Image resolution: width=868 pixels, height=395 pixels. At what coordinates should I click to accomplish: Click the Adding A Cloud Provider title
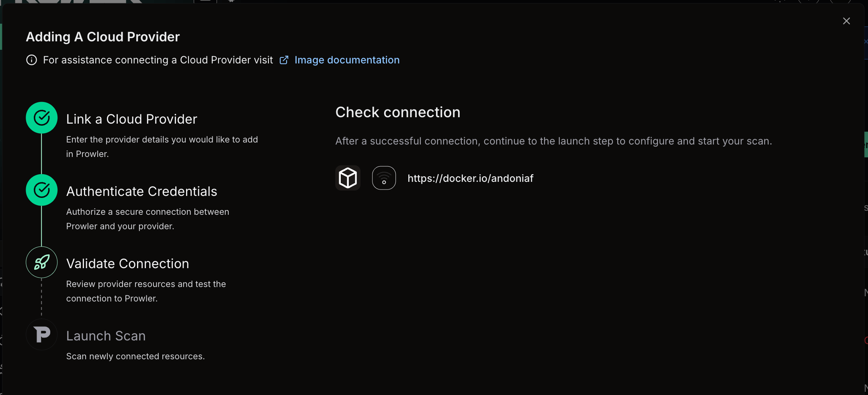(103, 37)
